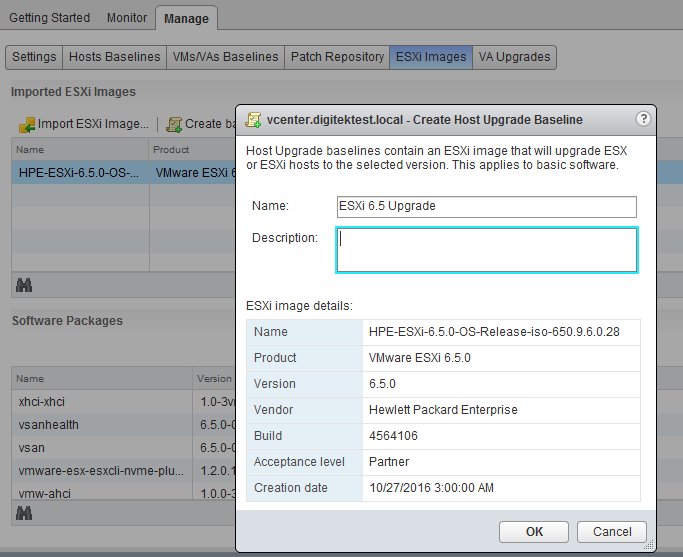Click the vsanhealth version 6.5.0 cell
Image resolution: width=683 pixels, height=557 pixels.
[x=214, y=425]
